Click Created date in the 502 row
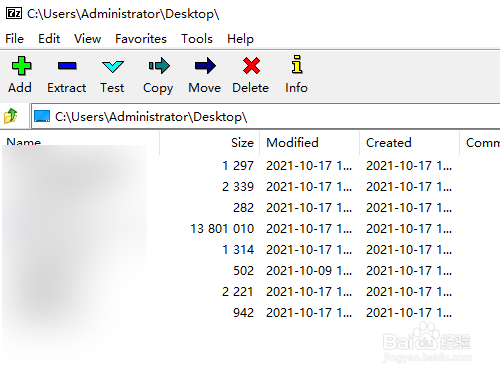This screenshot has height=375, width=500. pyautogui.click(x=409, y=271)
